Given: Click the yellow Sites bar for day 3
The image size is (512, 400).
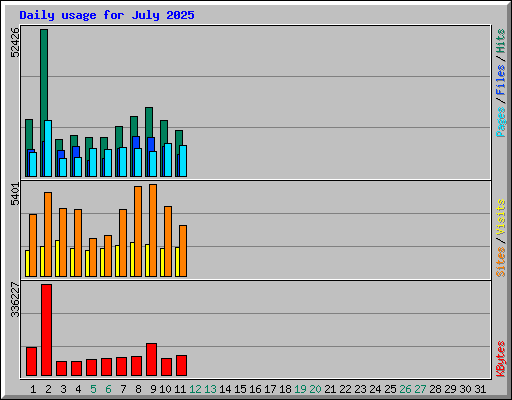Looking at the screenshot, I should tap(57, 258).
